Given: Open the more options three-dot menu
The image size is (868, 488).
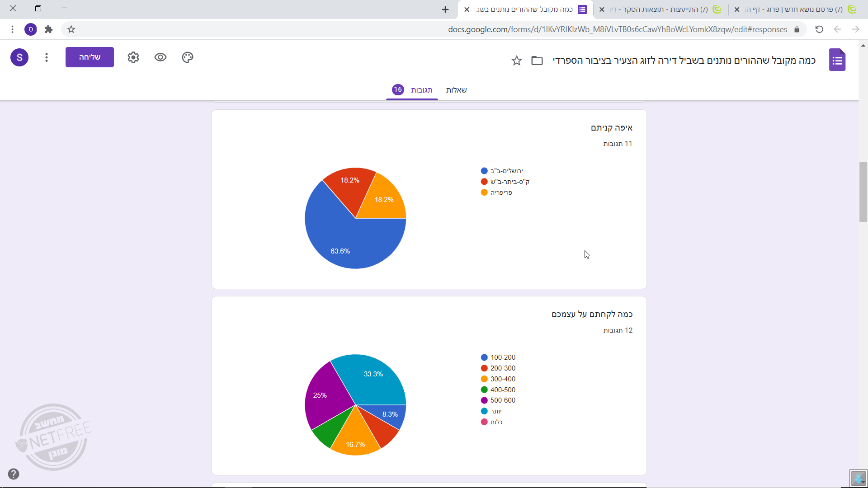Looking at the screenshot, I should [47, 57].
